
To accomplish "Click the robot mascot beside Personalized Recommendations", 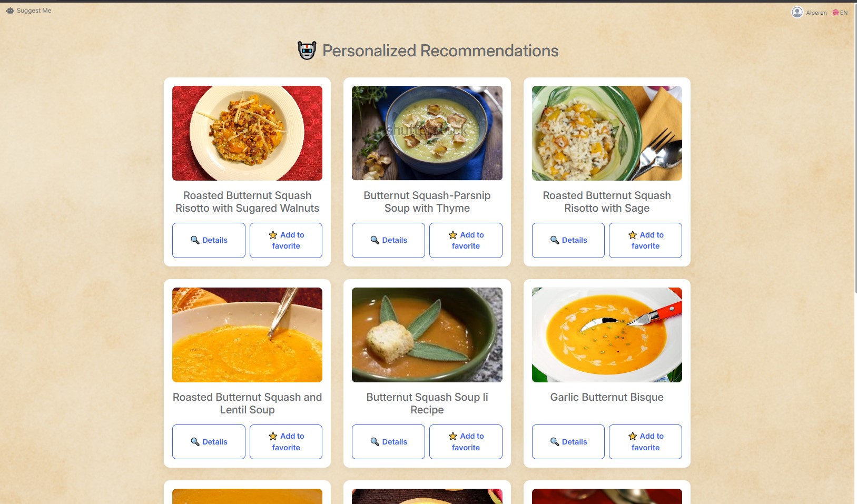I will point(307,51).
